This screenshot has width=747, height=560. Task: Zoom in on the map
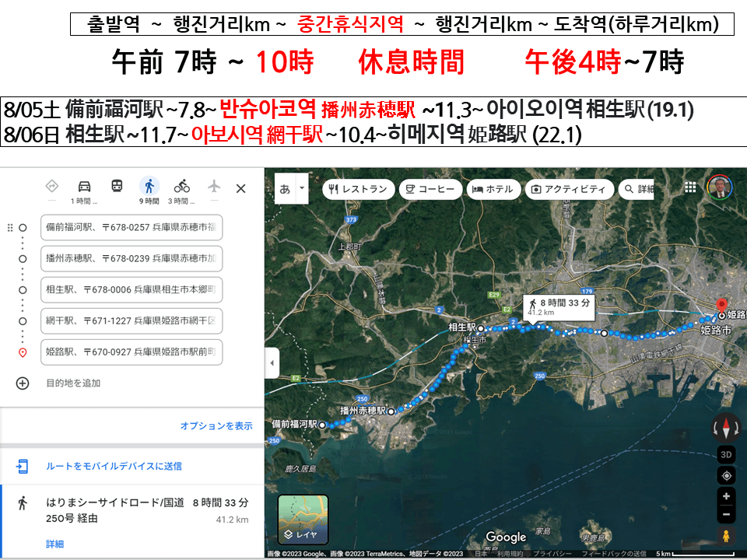pos(726,496)
